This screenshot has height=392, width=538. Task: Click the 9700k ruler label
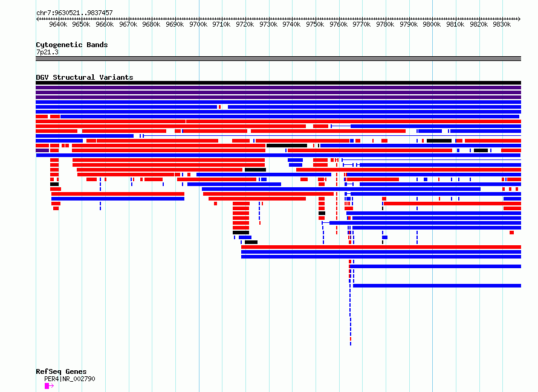coord(198,24)
